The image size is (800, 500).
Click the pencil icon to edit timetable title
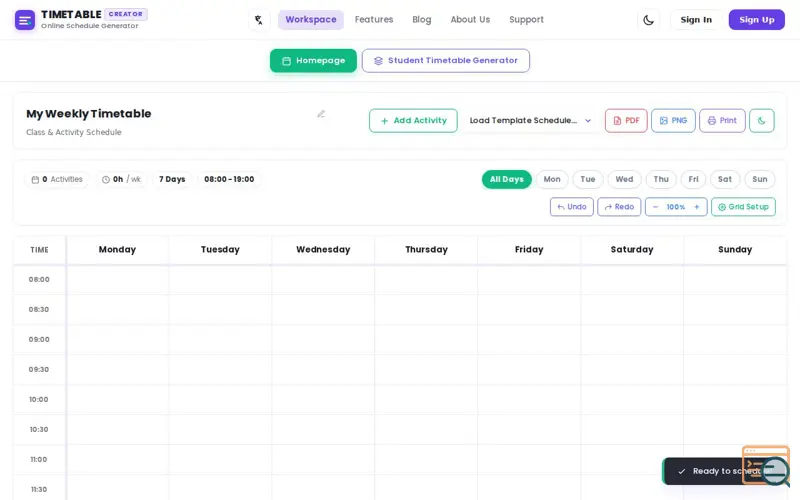pos(321,114)
